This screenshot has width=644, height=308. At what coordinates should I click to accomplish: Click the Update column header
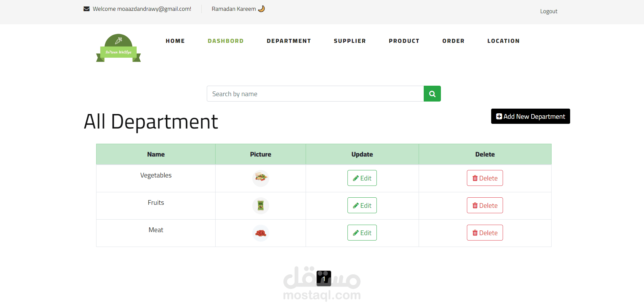(x=362, y=155)
